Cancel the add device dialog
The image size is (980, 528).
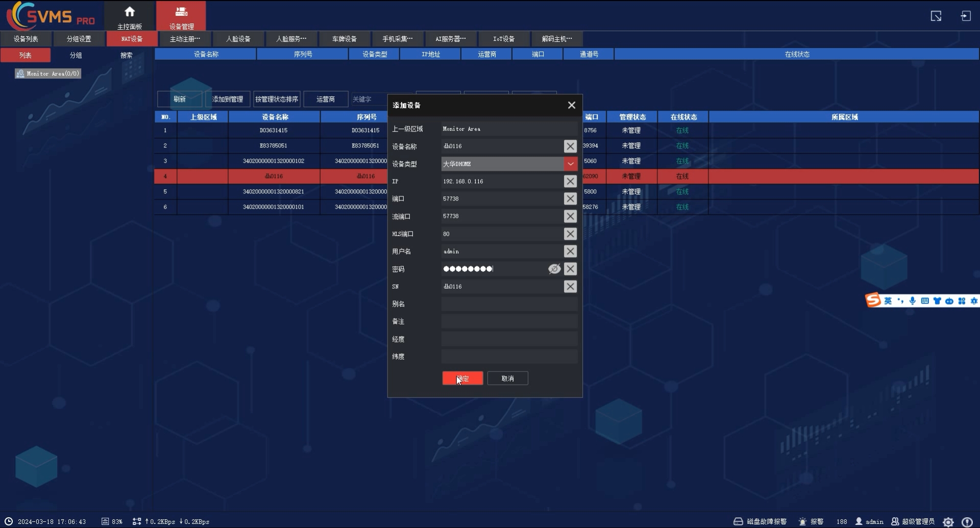(507, 379)
